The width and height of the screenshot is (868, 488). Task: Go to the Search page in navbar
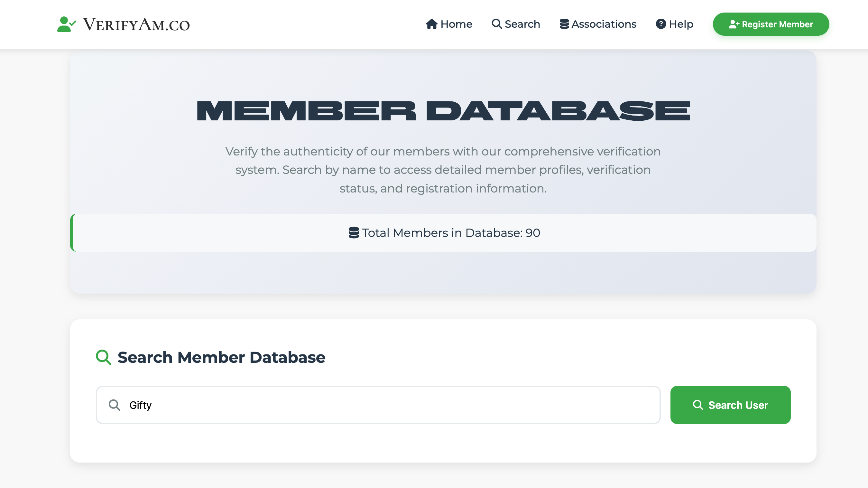coord(522,24)
